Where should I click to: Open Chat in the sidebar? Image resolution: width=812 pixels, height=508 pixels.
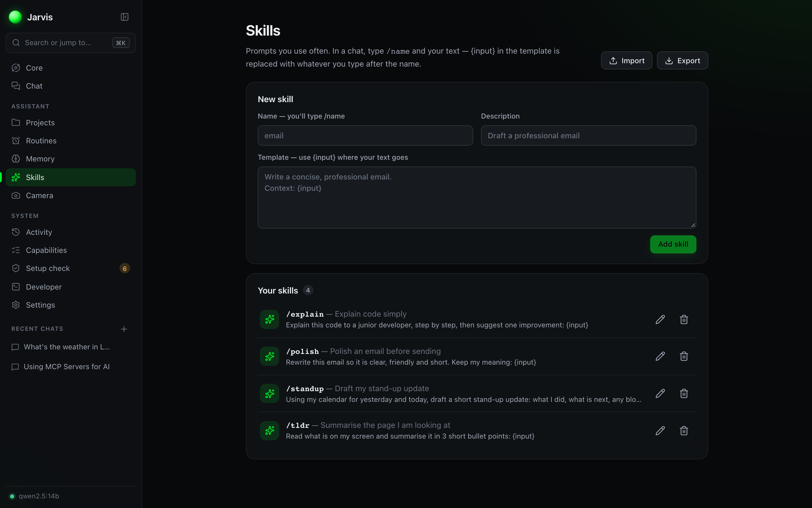point(71,86)
